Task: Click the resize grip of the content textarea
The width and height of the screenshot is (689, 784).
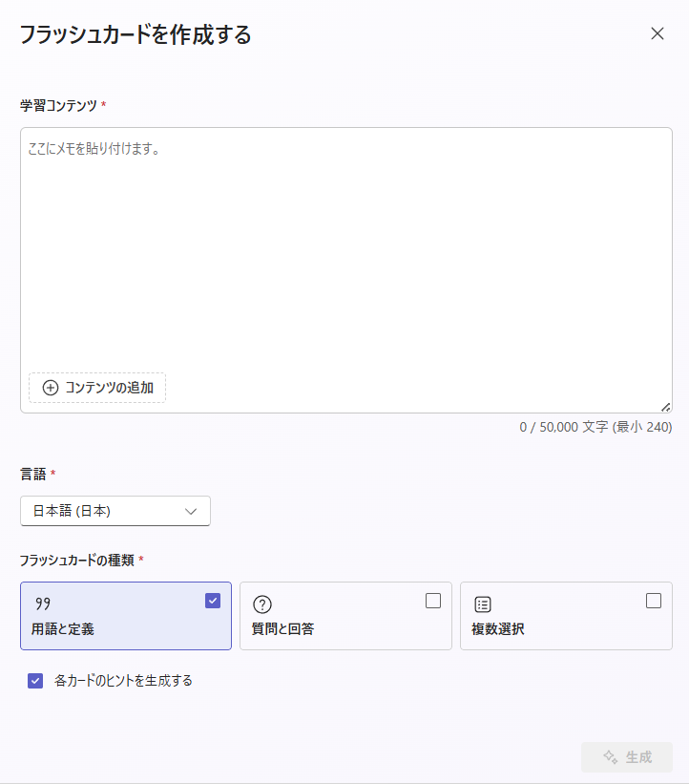Action: [665, 406]
